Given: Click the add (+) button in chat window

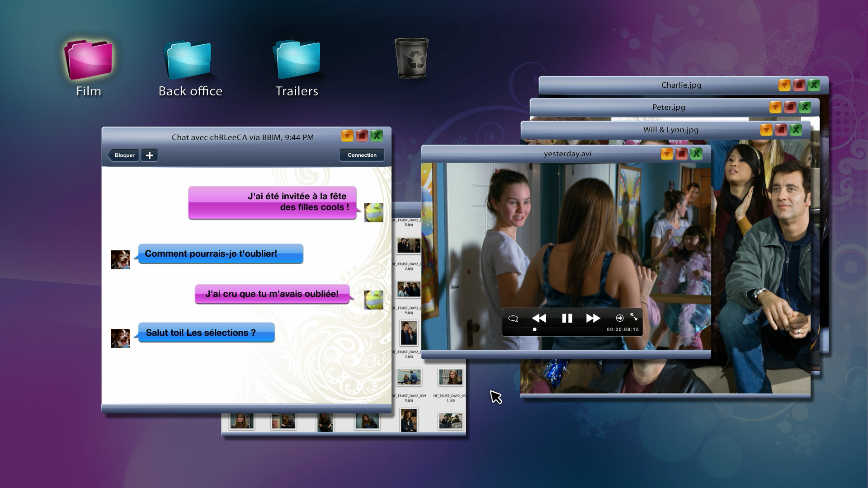Looking at the screenshot, I should [150, 155].
